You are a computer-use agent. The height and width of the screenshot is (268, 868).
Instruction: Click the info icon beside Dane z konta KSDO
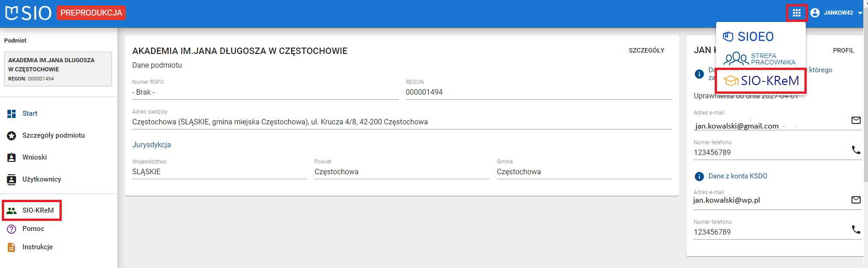[x=699, y=177]
